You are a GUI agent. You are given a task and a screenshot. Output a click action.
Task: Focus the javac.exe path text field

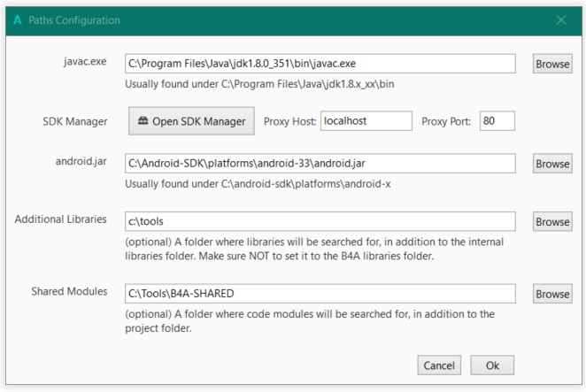[320, 64]
